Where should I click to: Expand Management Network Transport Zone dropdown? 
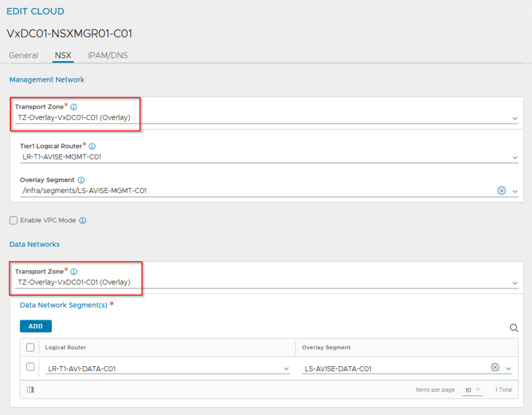(515, 118)
